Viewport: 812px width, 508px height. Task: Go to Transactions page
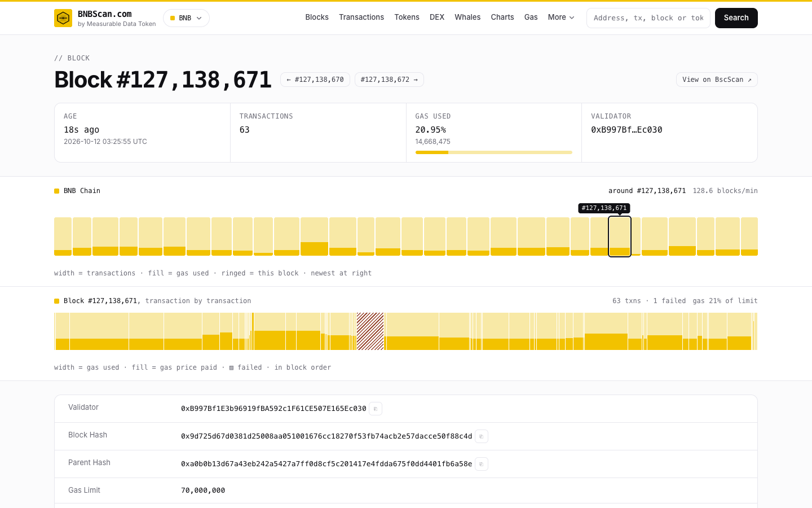(x=361, y=17)
